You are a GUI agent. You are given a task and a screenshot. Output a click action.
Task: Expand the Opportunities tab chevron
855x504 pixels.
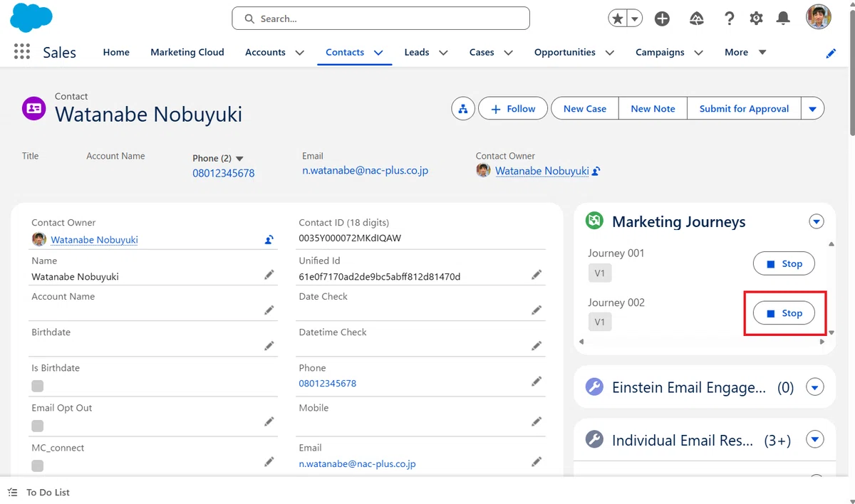(610, 53)
